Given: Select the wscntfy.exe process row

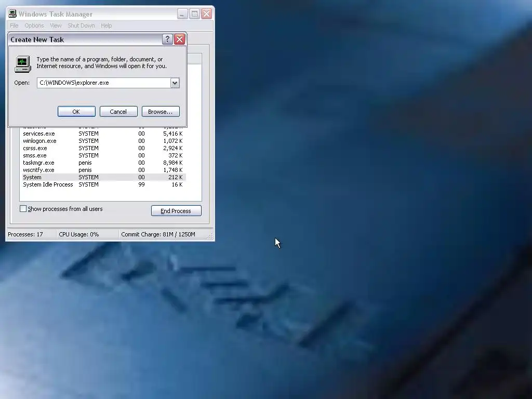Looking at the screenshot, I should 104,170.
